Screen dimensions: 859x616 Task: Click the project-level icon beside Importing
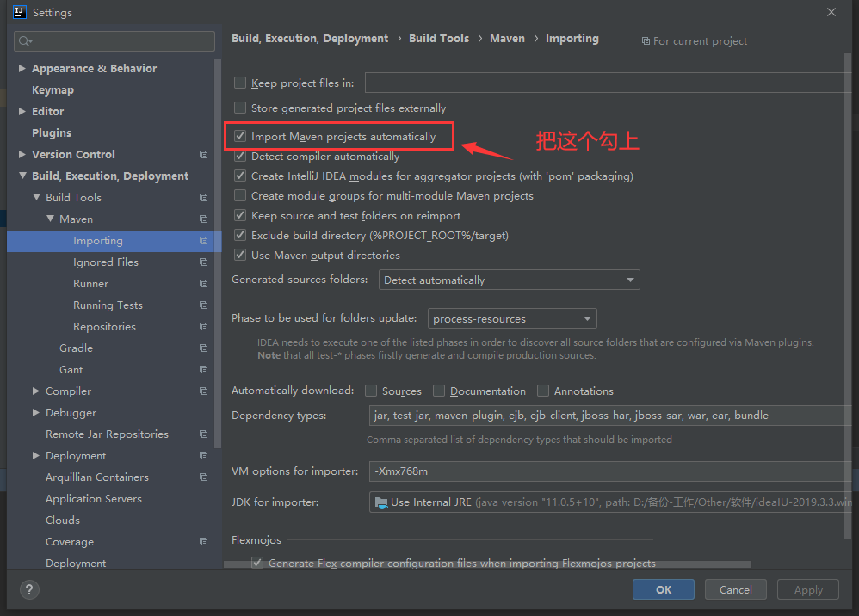click(204, 240)
